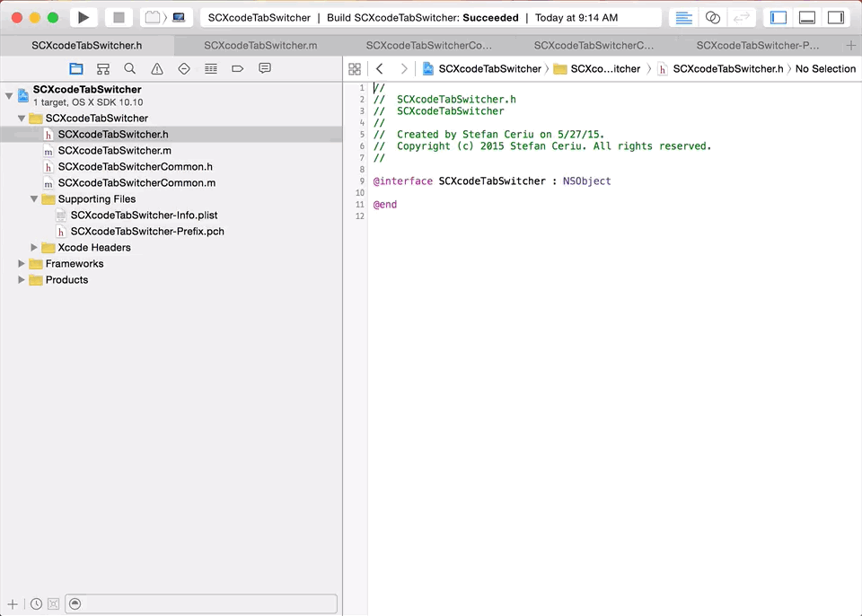Add a new editor tab
Image resolution: width=862 pixels, height=616 pixels.
(x=851, y=45)
